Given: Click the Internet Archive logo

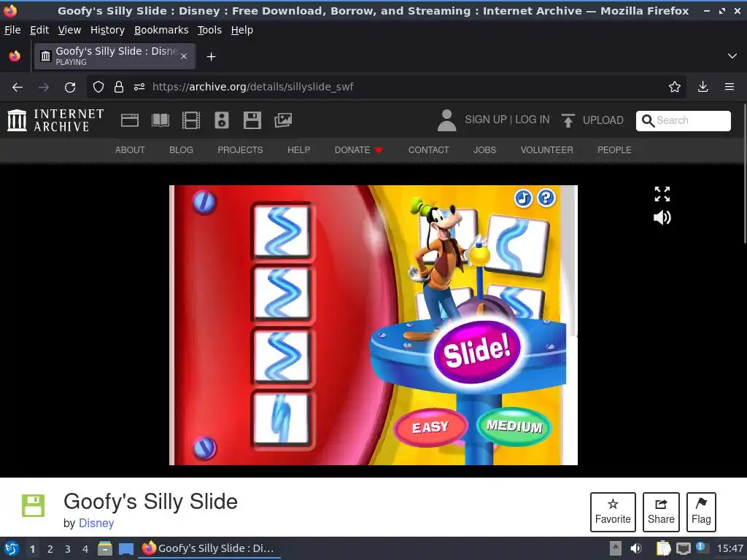Looking at the screenshot, I should pyautogui.click(x=55, y=120).
